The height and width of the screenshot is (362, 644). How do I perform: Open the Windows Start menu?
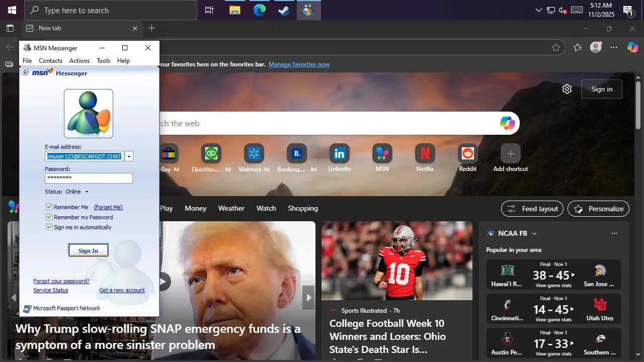coord(12,10)
